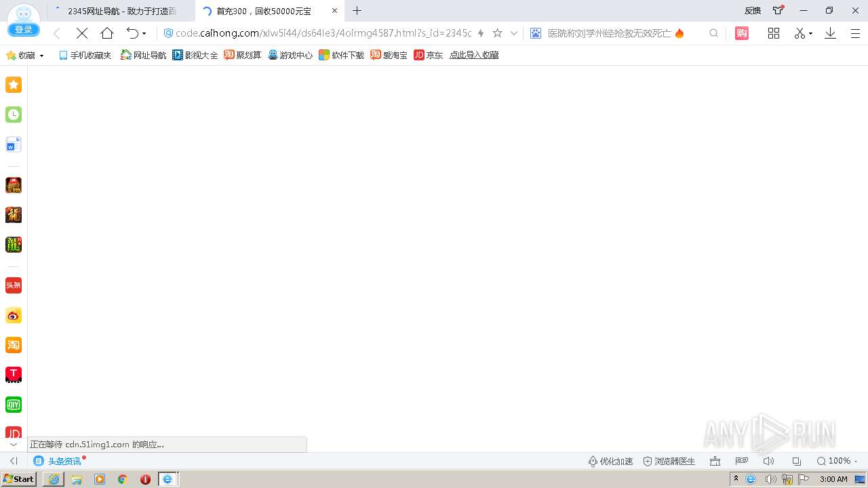Click the 优化加速 optimize button

coord(610,461)
